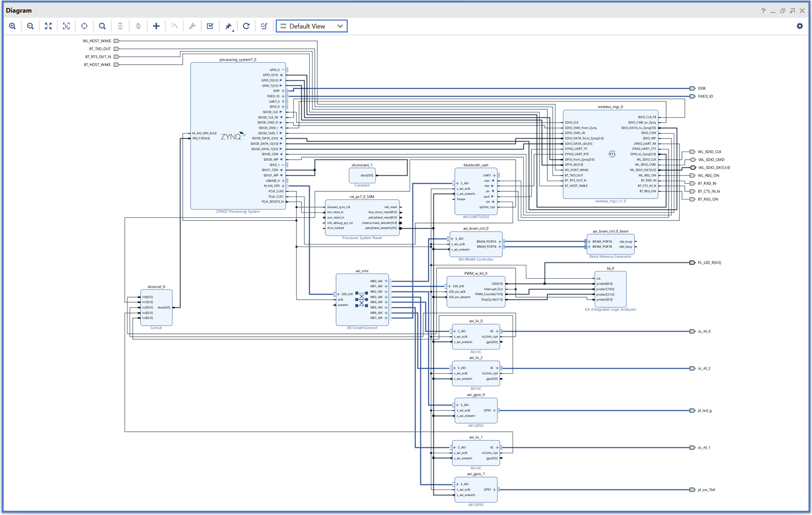Screen dimensions: 812x515
Task: Expand UART interface pin on bluetooth_uart
Action: 495,175
